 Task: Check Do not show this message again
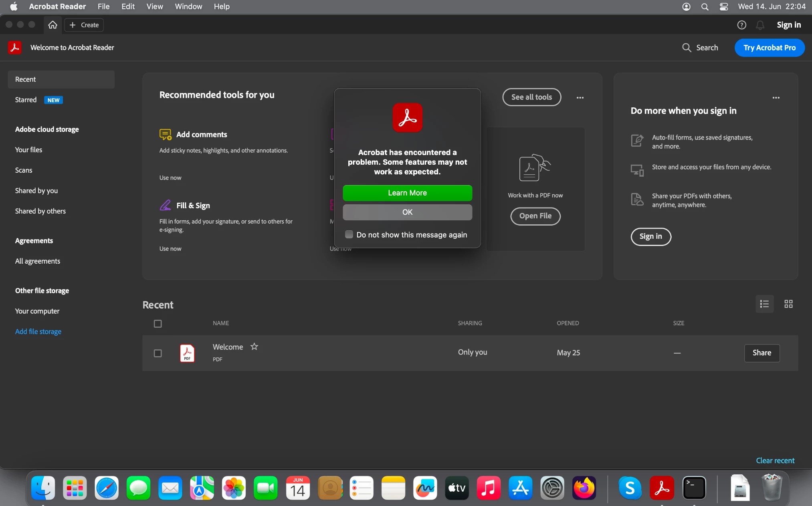349,234
